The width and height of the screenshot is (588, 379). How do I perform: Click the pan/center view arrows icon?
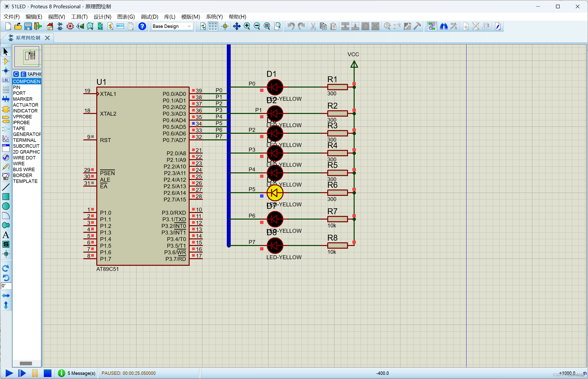tap(237, 26)
